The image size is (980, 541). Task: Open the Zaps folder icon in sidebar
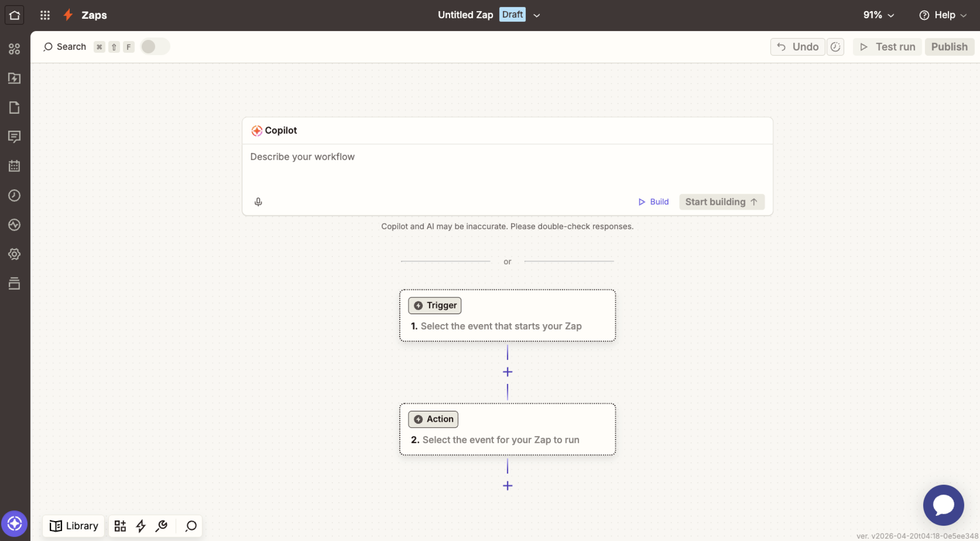click(x=15, y=79)
